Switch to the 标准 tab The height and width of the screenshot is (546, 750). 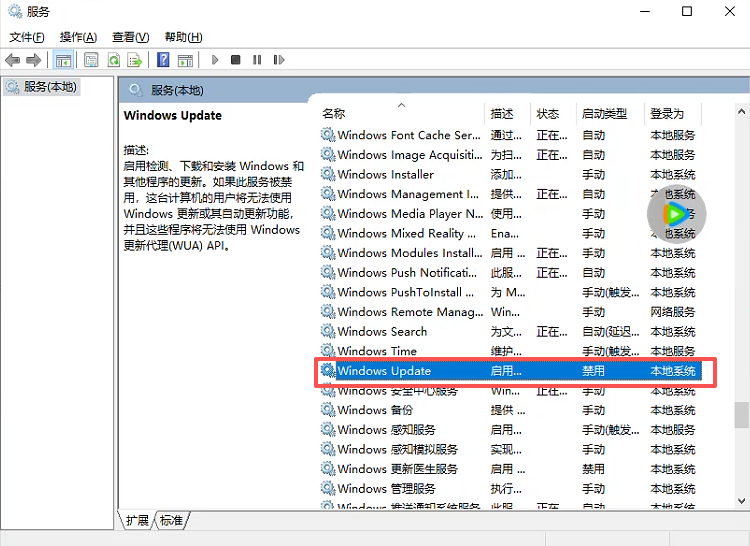coord(172,520)
